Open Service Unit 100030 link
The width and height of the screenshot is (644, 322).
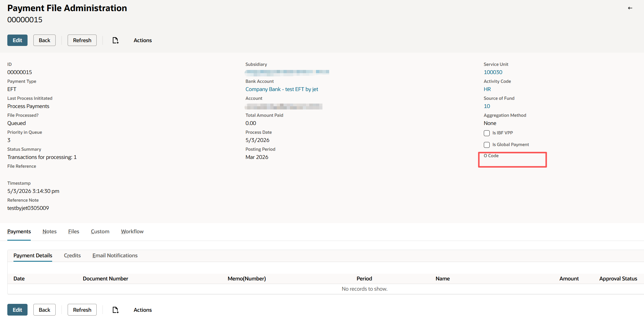coord(493,72)
